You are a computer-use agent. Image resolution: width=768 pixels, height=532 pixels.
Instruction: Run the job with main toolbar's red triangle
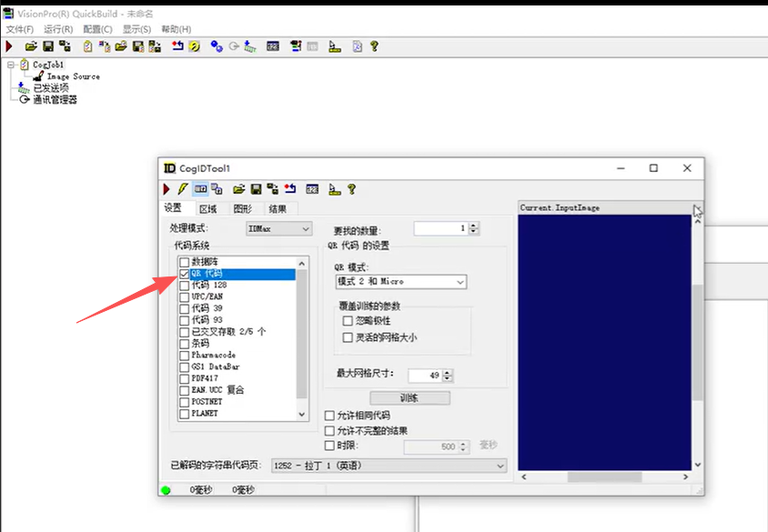(9, 46)
